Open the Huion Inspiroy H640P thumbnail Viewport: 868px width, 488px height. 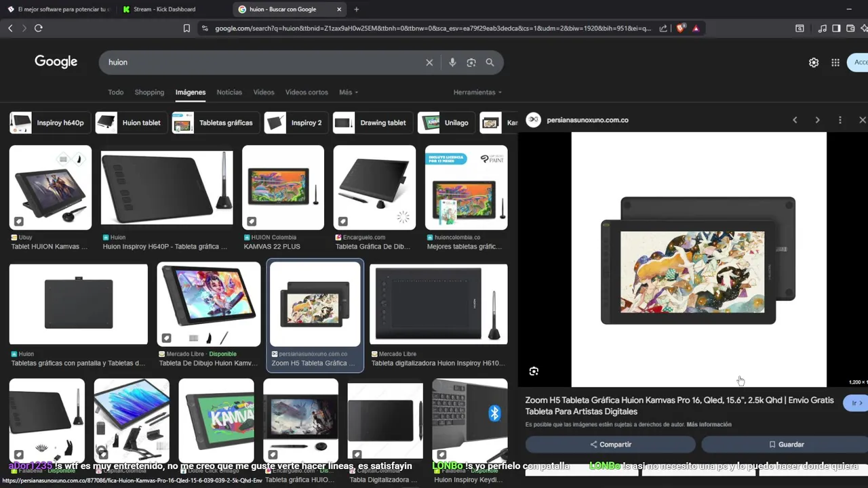pos(167,188)
